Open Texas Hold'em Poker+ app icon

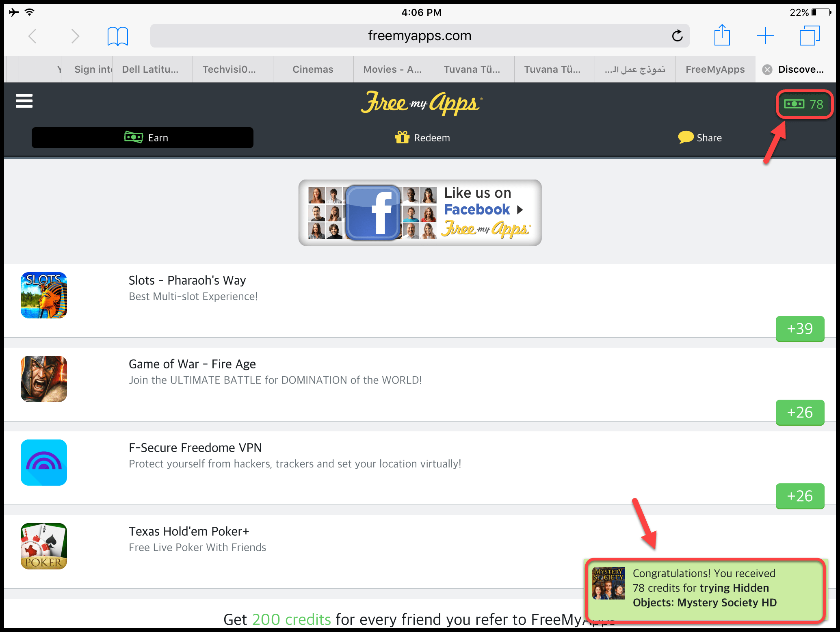[x=44, y=546]
